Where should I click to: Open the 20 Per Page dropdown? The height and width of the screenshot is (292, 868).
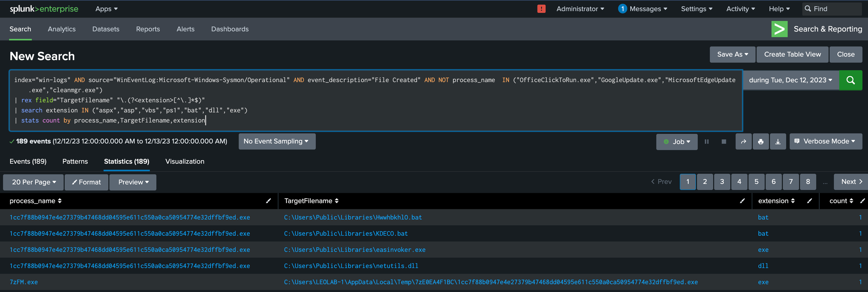click(33, 182)
